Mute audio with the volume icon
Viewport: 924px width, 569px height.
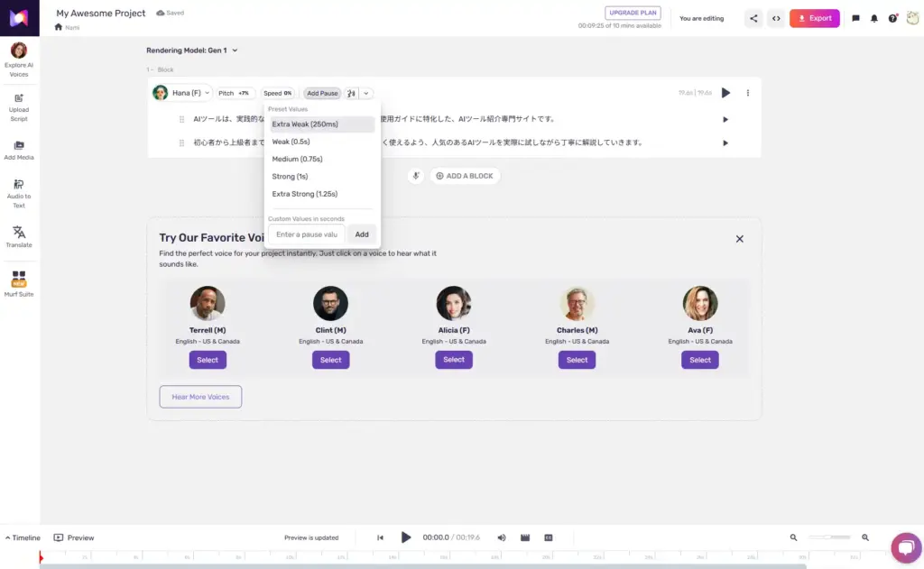tap(502, 537)
